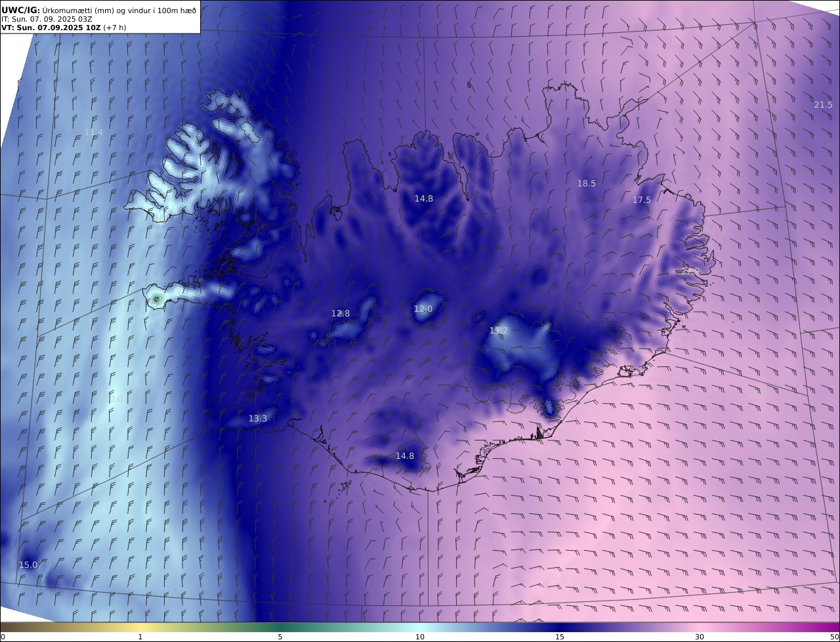The height and width of the screenshot is (642, 840).
Task: Click the 11.2 value label on the glacier
Action: click(x=499, y=331)
